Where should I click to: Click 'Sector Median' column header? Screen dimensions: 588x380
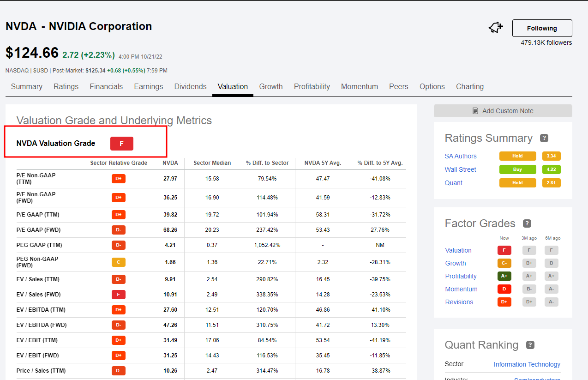212,163
